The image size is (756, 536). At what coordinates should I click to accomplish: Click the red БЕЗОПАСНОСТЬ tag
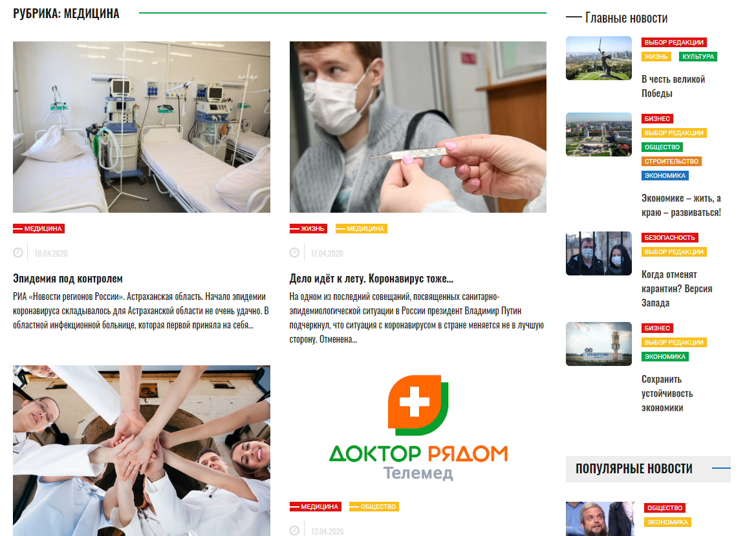(x=670, y=238)
